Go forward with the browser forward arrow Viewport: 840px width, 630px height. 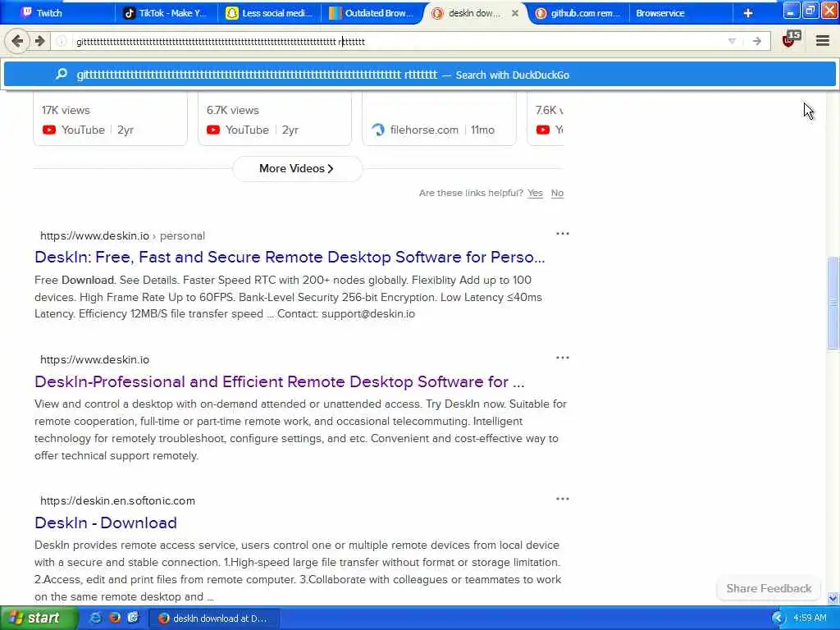[39, 41]
